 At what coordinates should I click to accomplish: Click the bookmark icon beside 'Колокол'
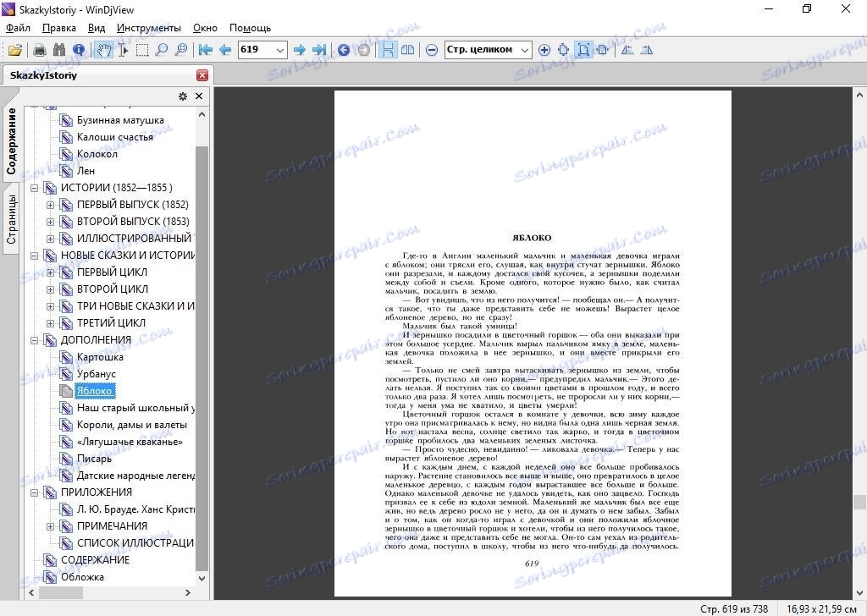pos(66,154)
